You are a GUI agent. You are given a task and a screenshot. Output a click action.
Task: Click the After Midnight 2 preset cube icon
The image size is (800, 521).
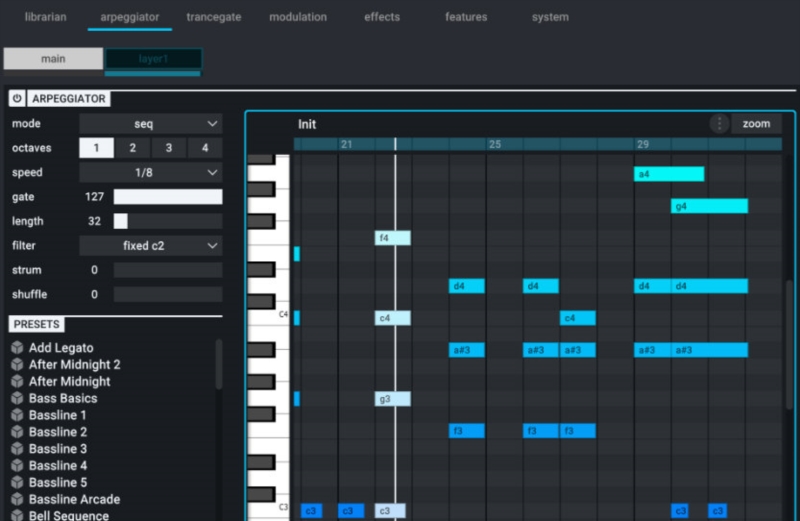tap(17, 364)
